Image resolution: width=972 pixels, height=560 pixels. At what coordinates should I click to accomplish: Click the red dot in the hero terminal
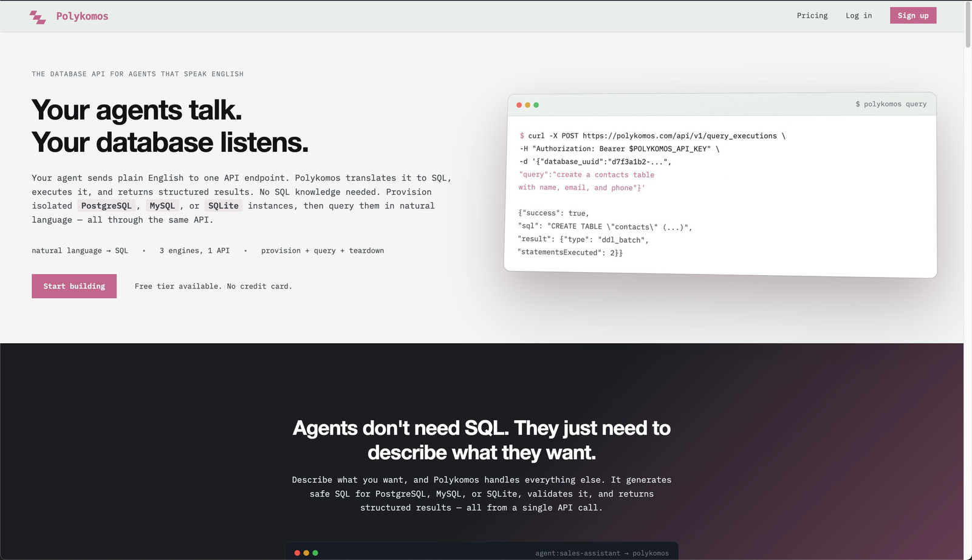(x=519, y=105)
